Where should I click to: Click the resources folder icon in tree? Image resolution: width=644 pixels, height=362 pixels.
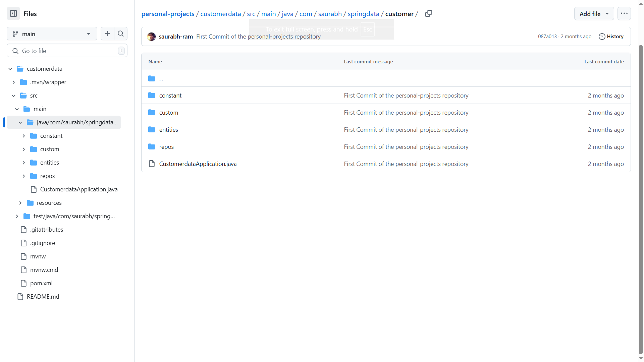tap(30, 203)
